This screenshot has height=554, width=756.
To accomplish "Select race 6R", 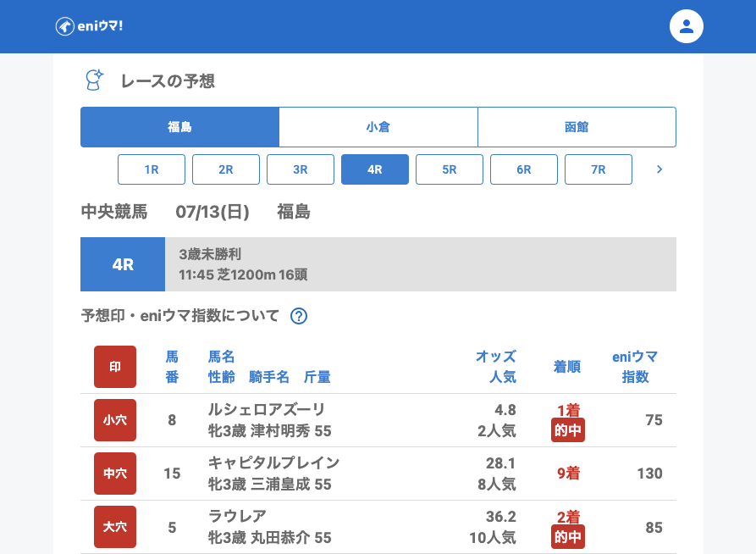I will [x=524, y=169].
